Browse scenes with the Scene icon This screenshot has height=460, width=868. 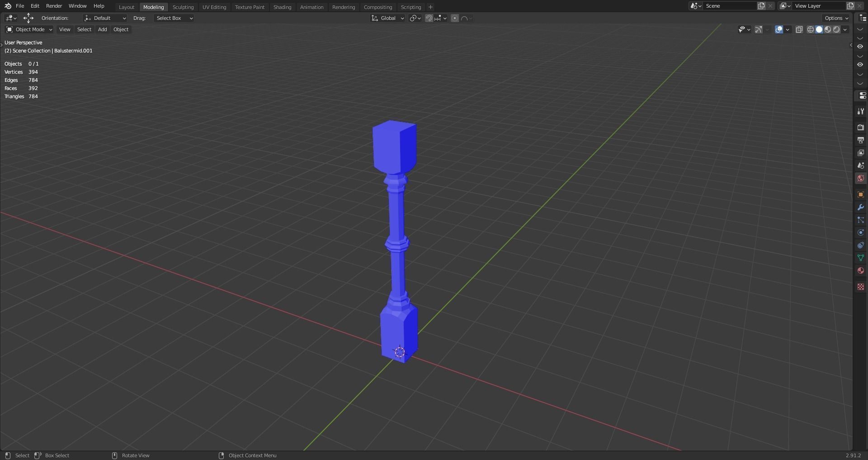pyautogui.click(x=696, y=6)
